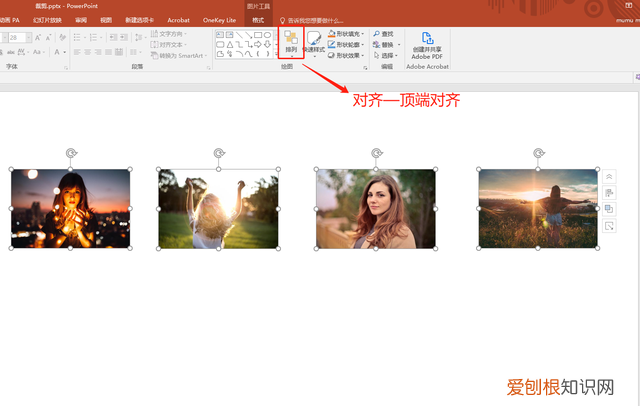Expand the 形状填充 shape fill dropdown
Screen dimensions: 640x406
point(362,33)
